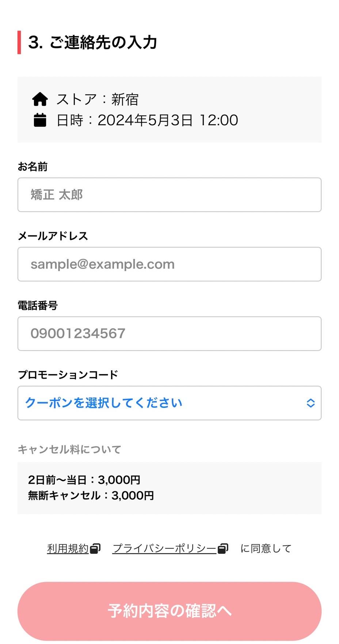Image resolution: width=339 pixels, height=644 pixels.
Task: Focus the メールアドレス input field
Action: [169, 264]
